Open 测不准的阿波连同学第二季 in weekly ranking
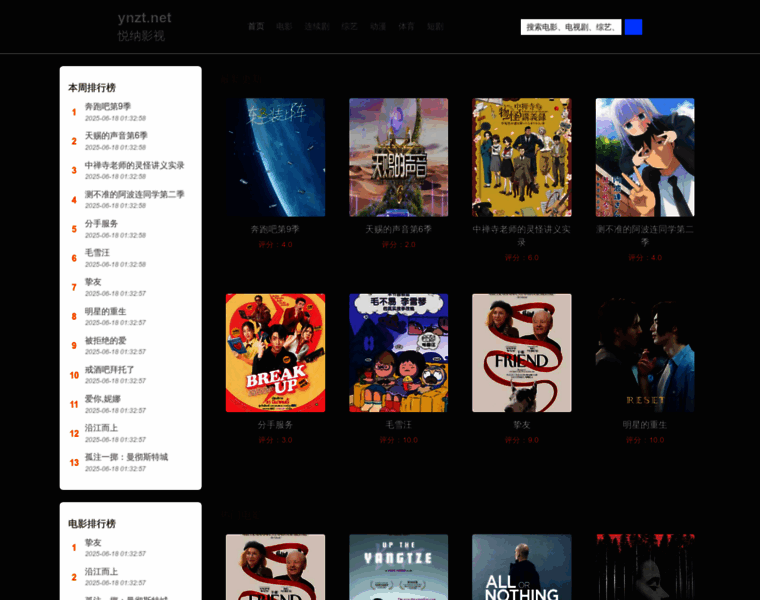The image size is (760, 600). coord(134,194)
